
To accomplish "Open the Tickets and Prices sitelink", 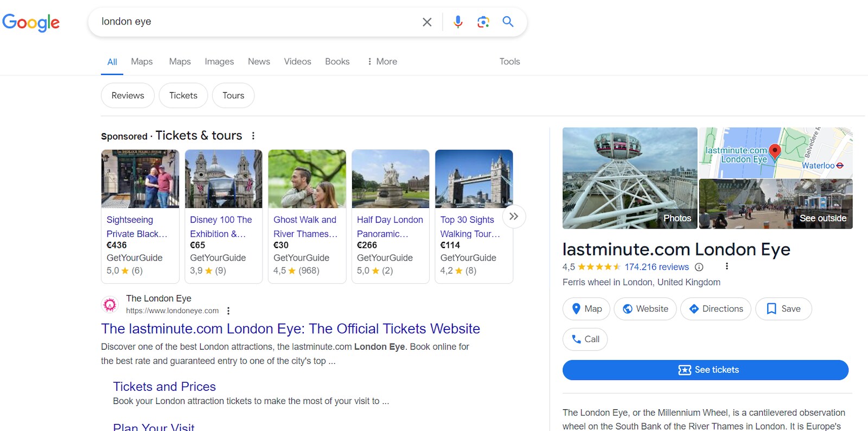I will [x=164, y=386].
